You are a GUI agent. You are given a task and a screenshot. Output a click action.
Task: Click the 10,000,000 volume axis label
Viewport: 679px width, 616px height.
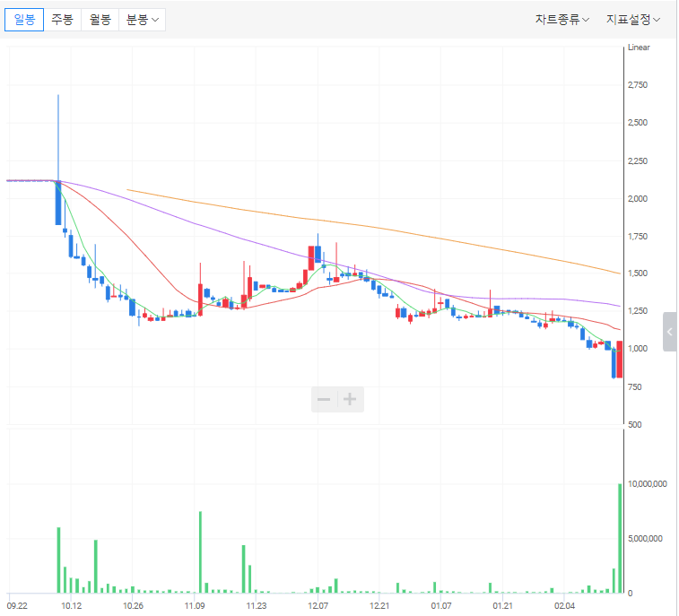648,484
